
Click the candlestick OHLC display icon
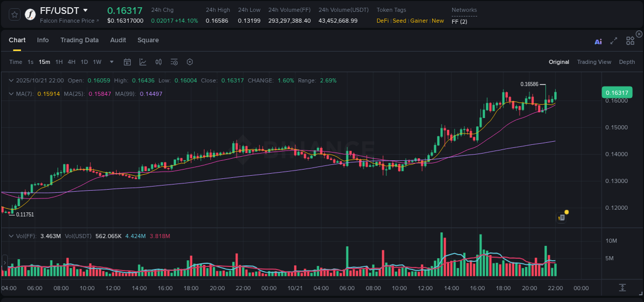tap(159, 62)
